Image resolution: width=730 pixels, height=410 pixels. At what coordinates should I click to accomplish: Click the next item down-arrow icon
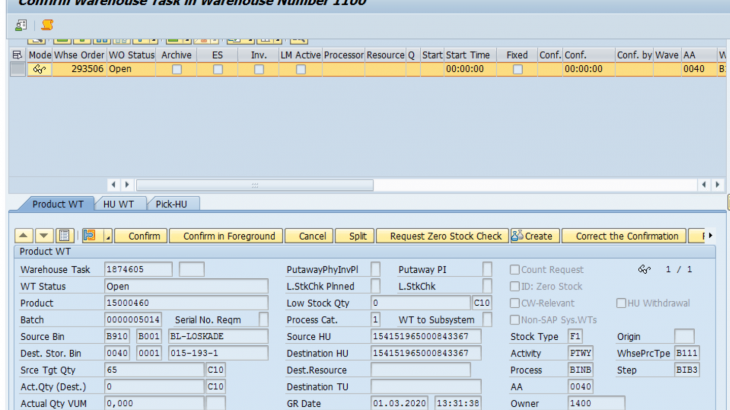(44, 236)
